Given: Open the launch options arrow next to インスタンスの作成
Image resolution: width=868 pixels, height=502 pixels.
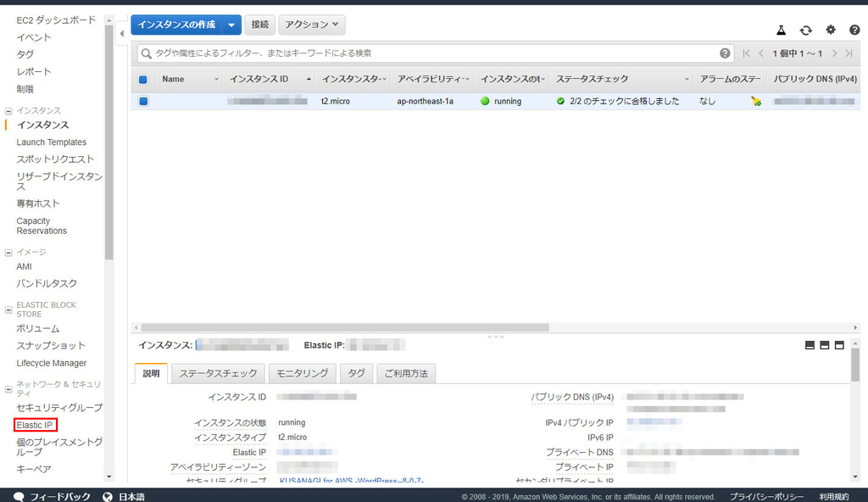Looking at the screenshot, I should click(231, 24).
